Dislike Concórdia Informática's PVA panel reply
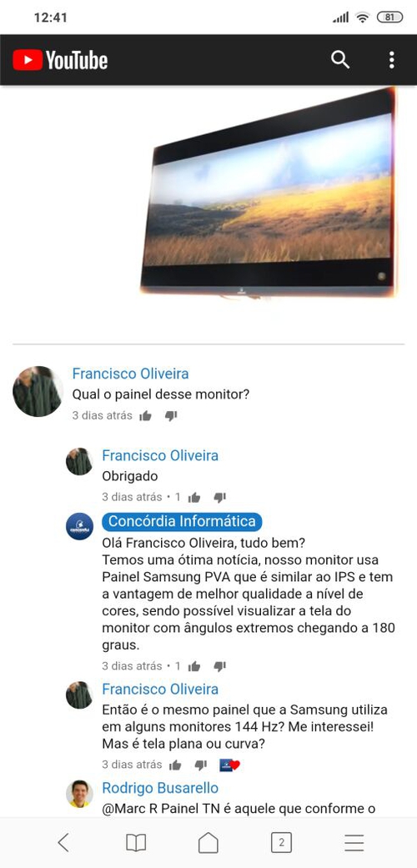Viewport: 417px width, 868px height. [220, 666]
